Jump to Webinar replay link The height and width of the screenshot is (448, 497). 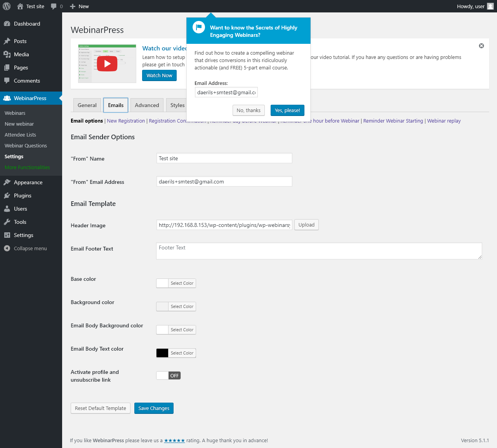(x=444, y=121)
